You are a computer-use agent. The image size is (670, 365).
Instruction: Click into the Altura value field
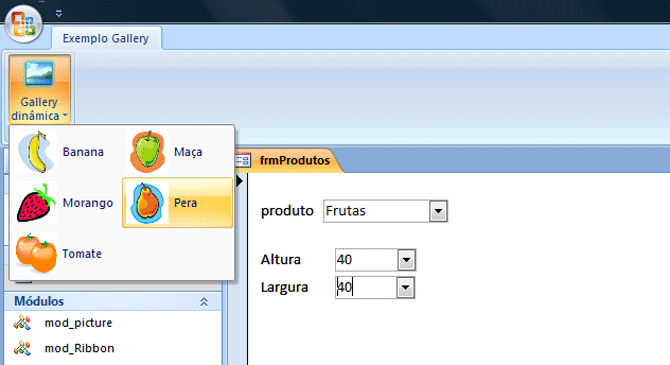367,260
